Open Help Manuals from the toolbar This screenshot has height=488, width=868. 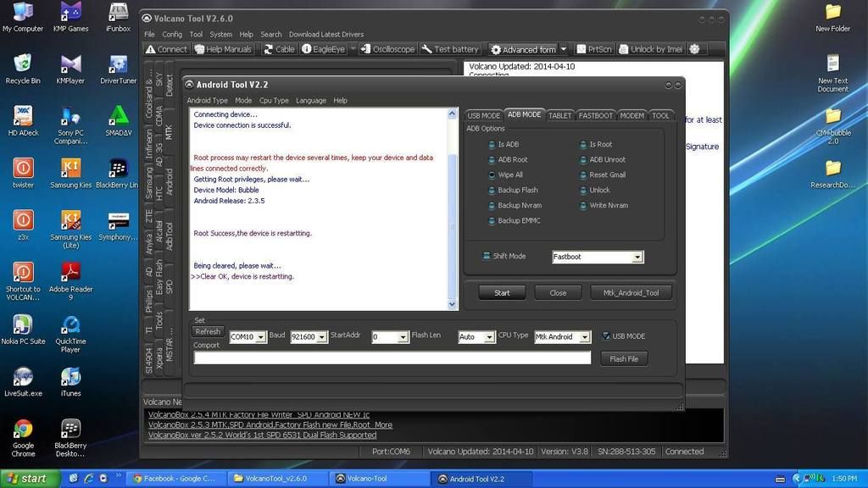pyautogui.click(x=223, y=49)
